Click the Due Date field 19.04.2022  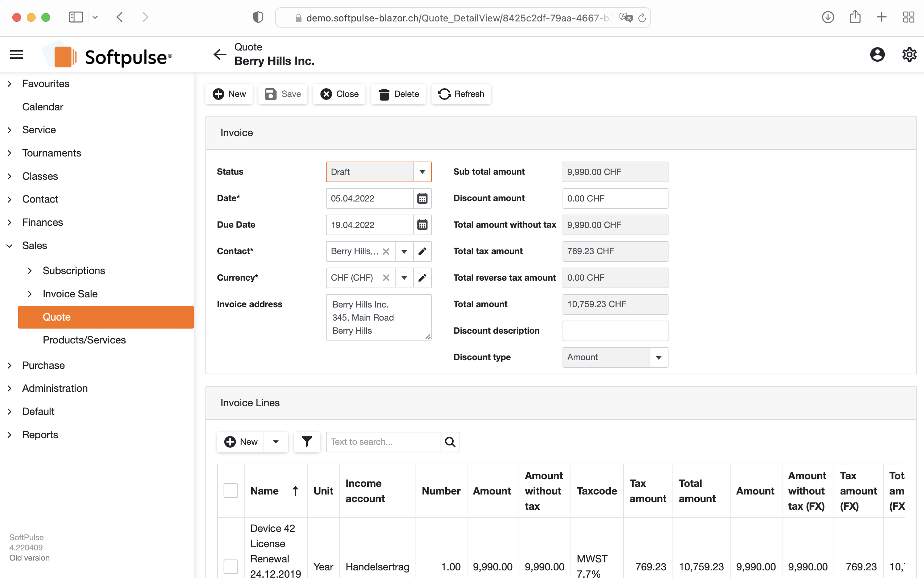pyautogui.click(x=369, y=225)
